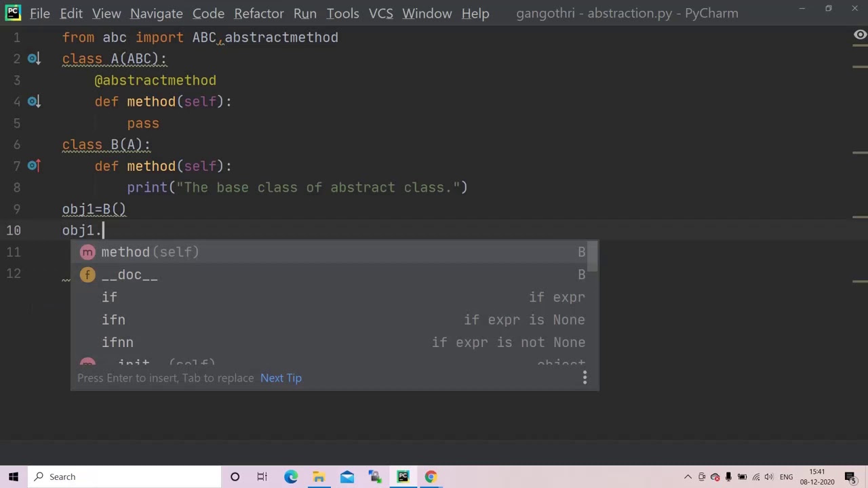Open the VCS menu

tap(381, 13)
